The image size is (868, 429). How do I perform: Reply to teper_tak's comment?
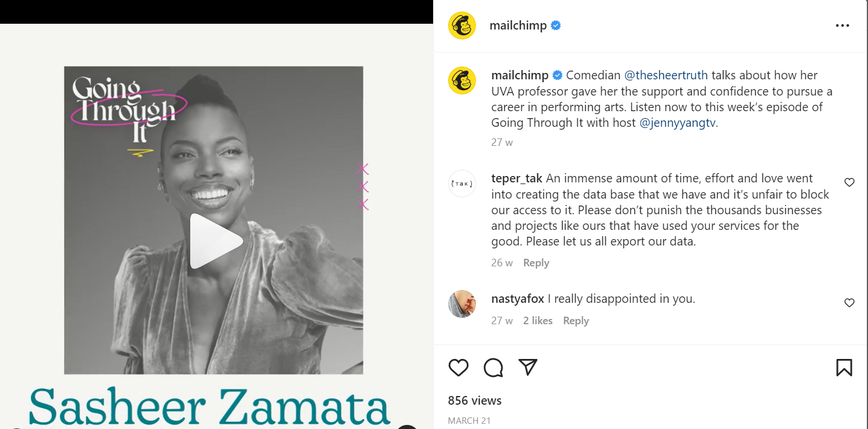(535, 262)
